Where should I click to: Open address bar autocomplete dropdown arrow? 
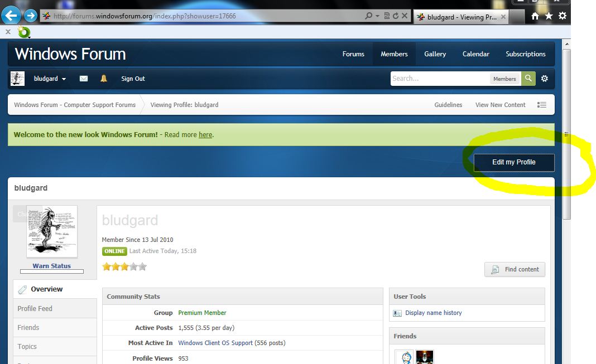point(377,16)
